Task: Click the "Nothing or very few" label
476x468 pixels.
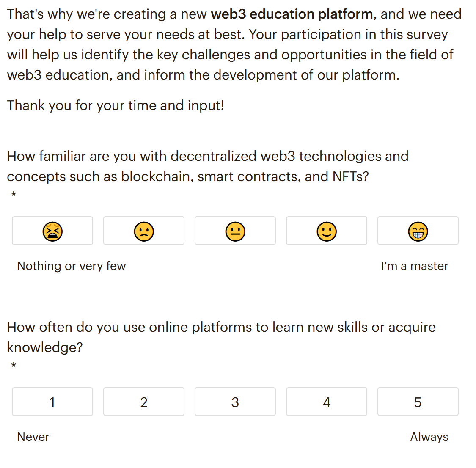Action: 72,266
